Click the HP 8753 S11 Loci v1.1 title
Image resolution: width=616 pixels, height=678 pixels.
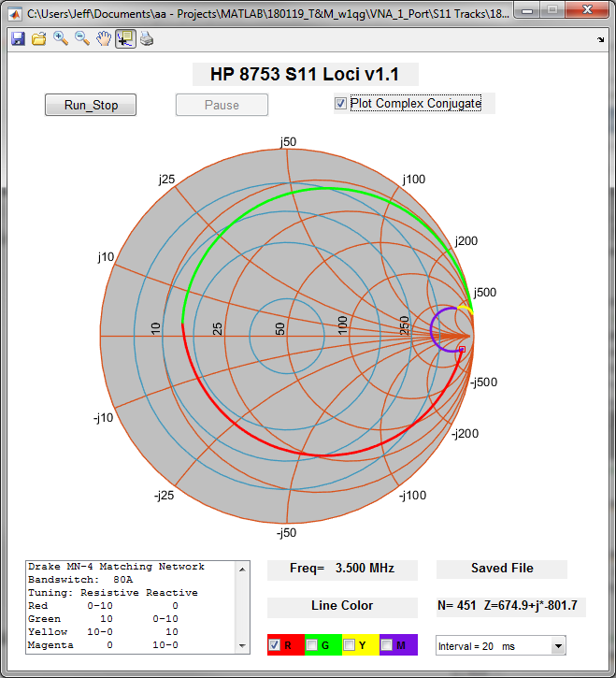pyautogui.click(x=305, y=75)
